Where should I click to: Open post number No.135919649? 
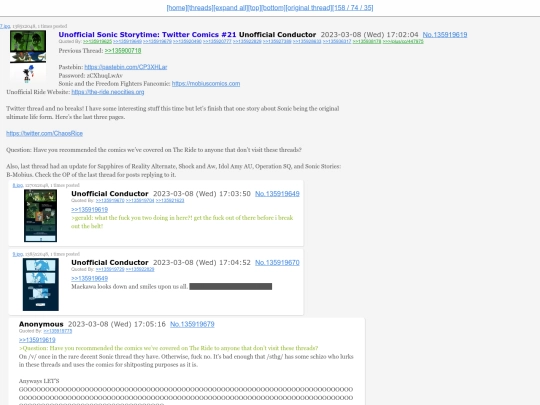click(x=277, y=194)
